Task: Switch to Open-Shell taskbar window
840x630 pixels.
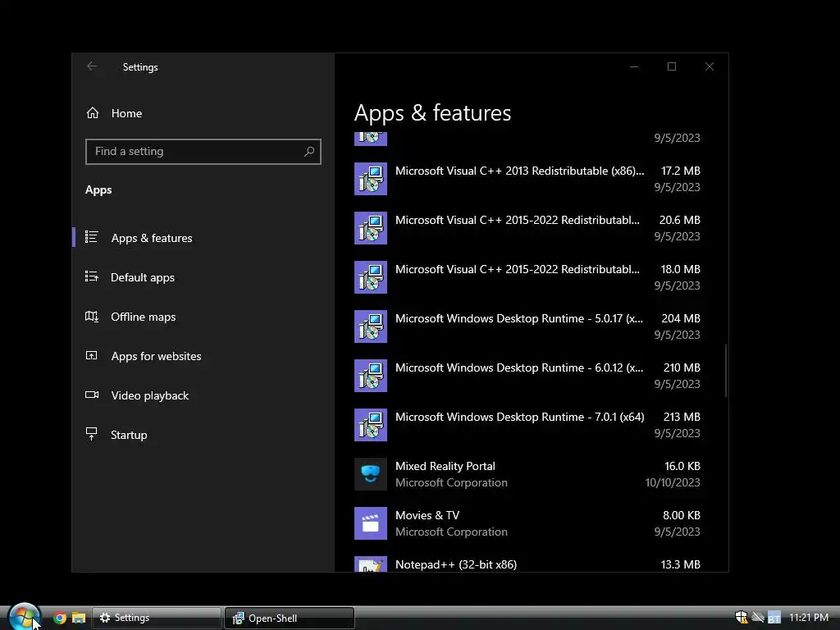Action: [x=290, y=618]
